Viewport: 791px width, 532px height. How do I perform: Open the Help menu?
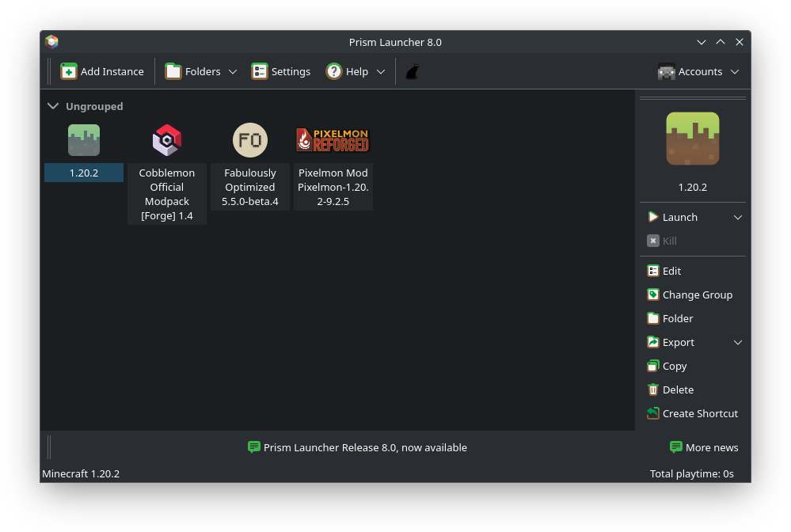pyautogui.click(x=354, y=71)
